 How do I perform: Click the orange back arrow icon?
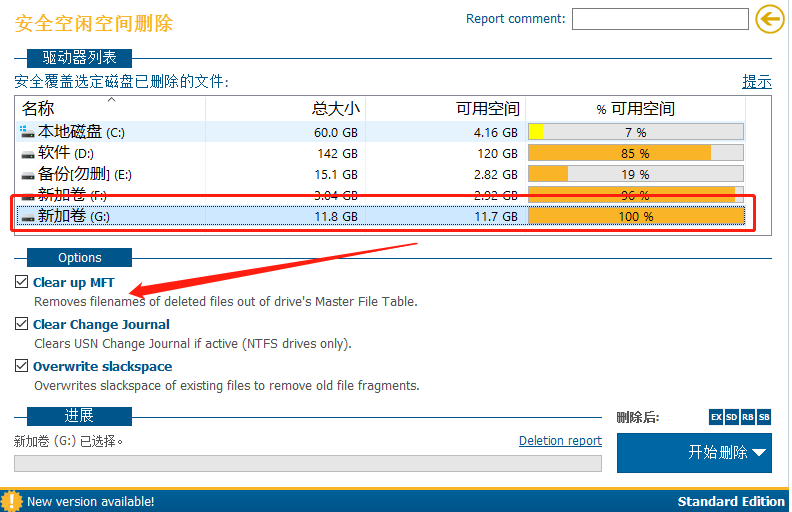770,19
